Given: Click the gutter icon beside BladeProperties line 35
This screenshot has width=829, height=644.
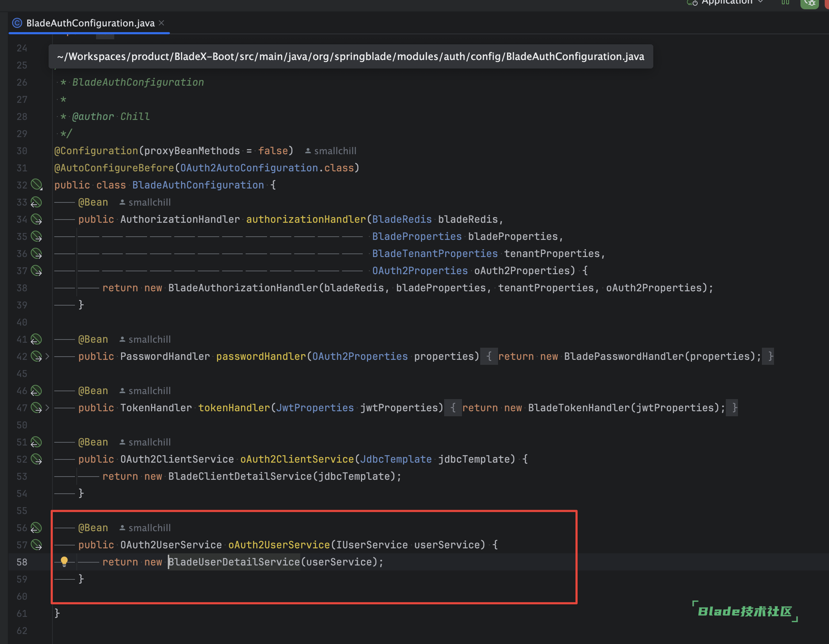Looking at the screenshot, I should tap(36, 236).
